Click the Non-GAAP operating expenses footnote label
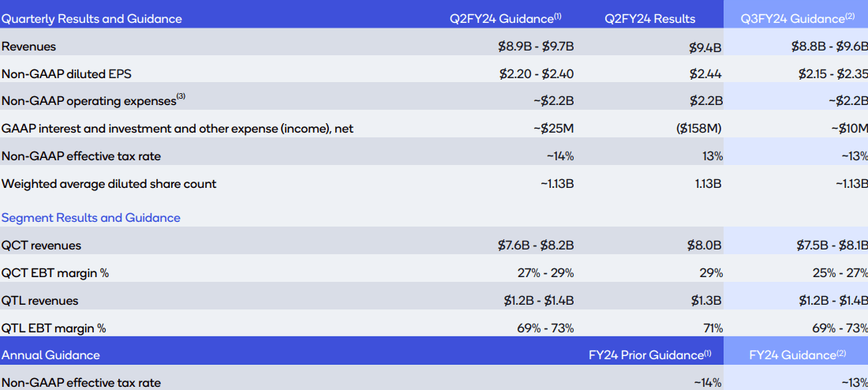 (x=93, y=101)
